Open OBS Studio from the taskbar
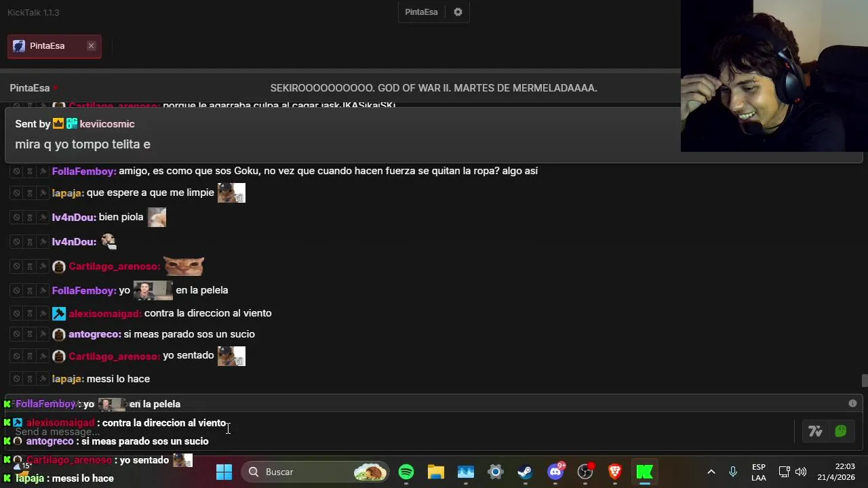Viewport: 868px width, 488px height. (x=585, y=472)
